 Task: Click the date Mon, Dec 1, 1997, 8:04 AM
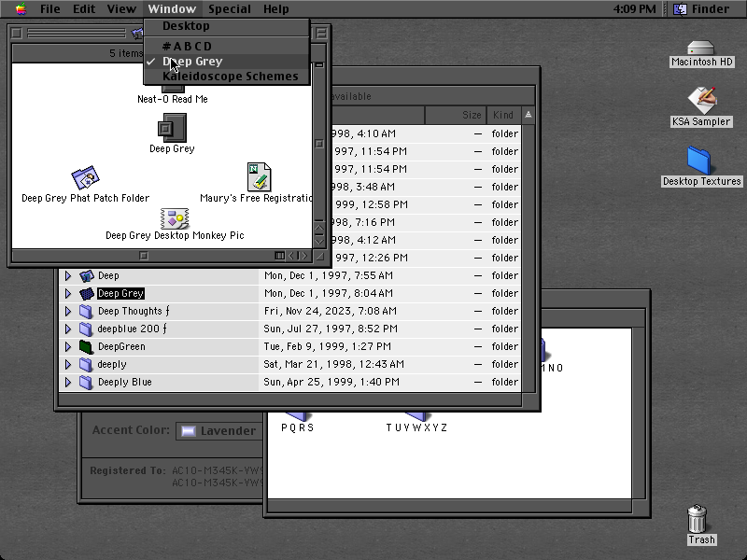point(329,293)
